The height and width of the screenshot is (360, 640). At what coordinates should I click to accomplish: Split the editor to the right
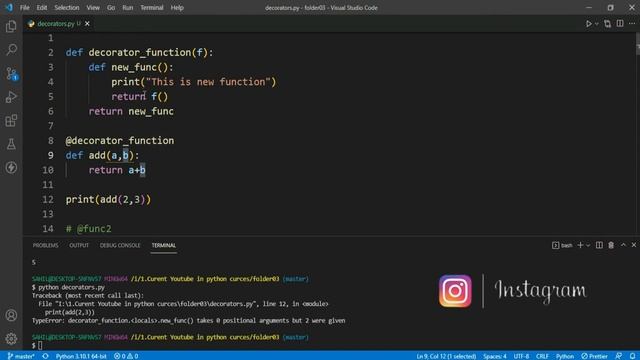[620, 24]
